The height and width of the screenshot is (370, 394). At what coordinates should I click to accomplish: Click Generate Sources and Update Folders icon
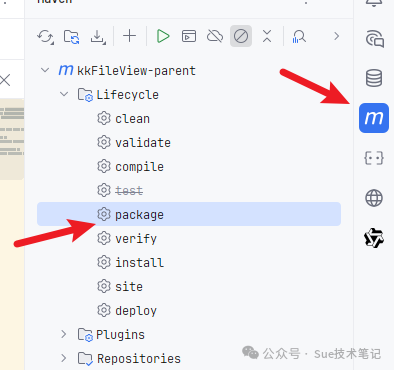pyautogui.click(x=72, y=36)
